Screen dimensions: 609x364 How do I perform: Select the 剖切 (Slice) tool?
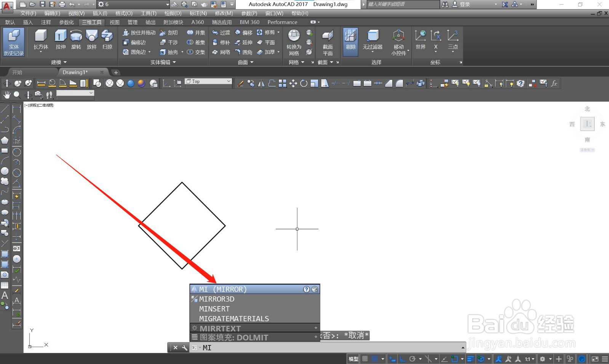click(169, 33)
